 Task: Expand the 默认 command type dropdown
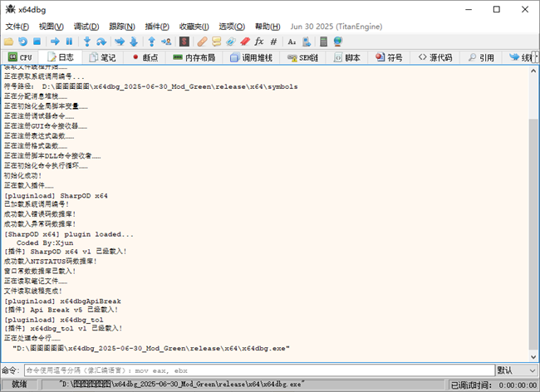[x=514, y=370]
